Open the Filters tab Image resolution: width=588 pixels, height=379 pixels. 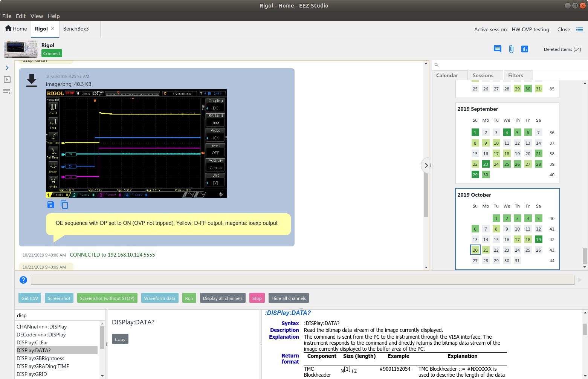(x=515, y=75)
